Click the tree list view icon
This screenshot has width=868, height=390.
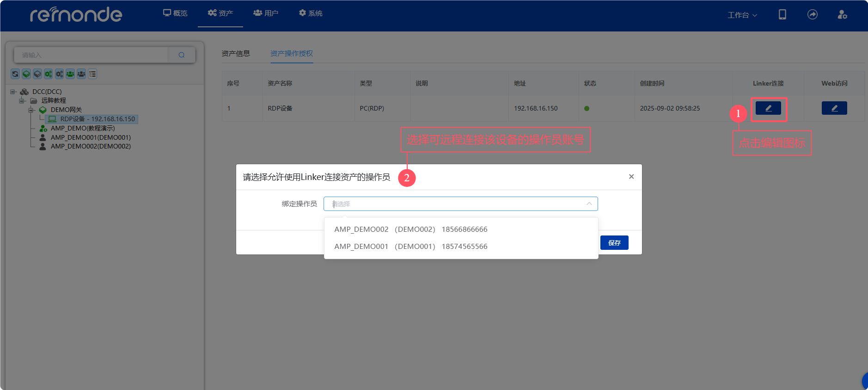click(x=92, y=74)
